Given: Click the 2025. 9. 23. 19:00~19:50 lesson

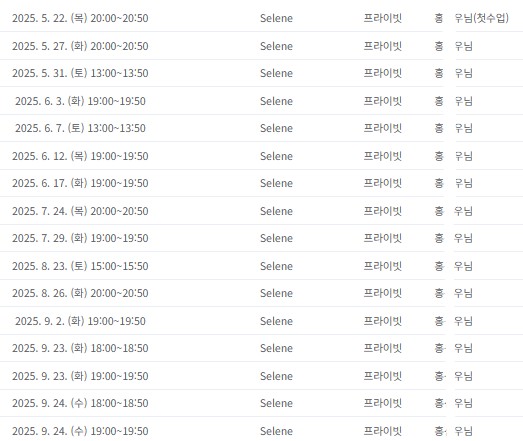Looking at the screenshot, I should pyautogui.click(x=80, y=376).
